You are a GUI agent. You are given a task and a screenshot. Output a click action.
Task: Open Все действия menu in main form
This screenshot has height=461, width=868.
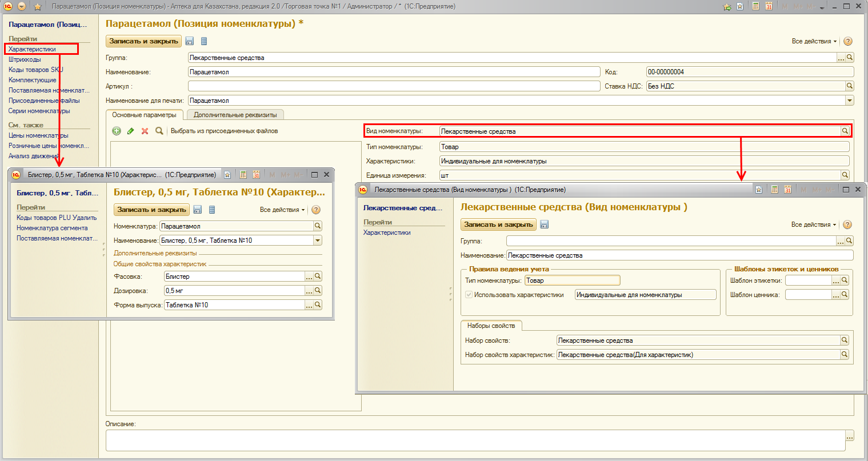pos(814,41)
